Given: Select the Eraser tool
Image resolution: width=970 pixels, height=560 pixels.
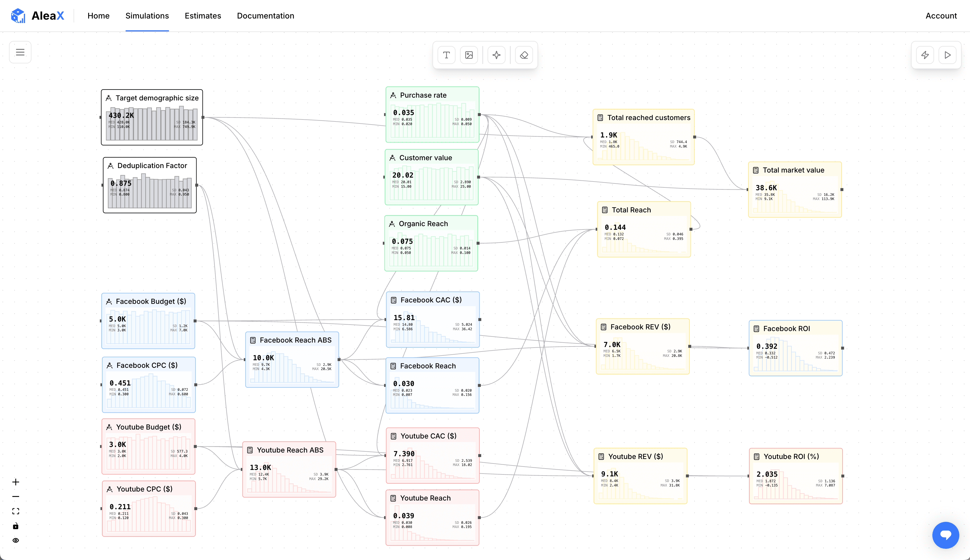Looking at the screenshot, I should point(524,55).
